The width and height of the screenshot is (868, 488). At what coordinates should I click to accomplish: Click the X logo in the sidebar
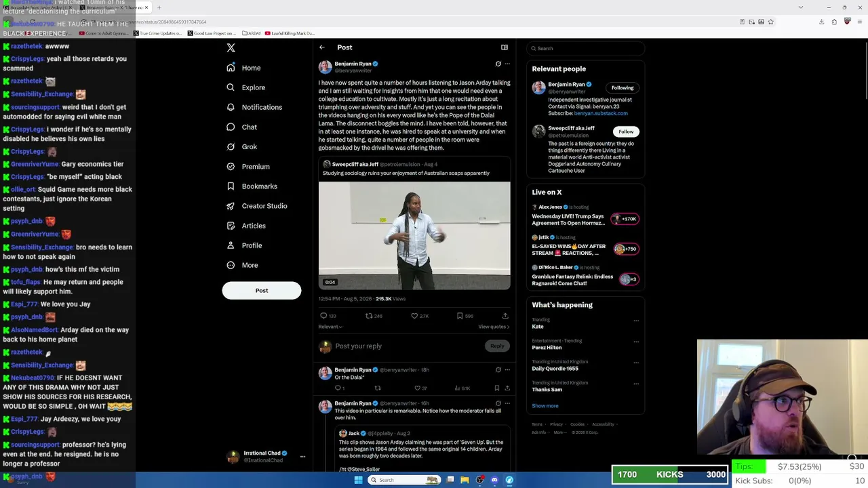pyautogui.click(x=231, y=48)
